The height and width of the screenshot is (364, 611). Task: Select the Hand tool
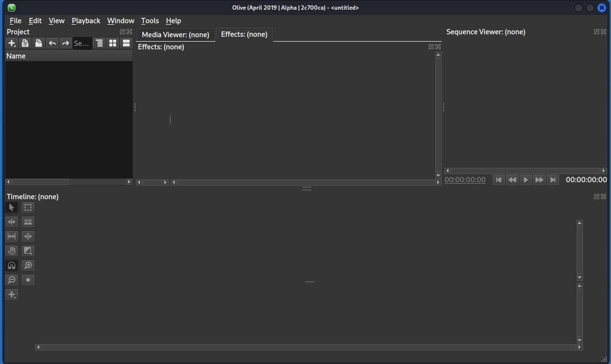pos(12,251)
